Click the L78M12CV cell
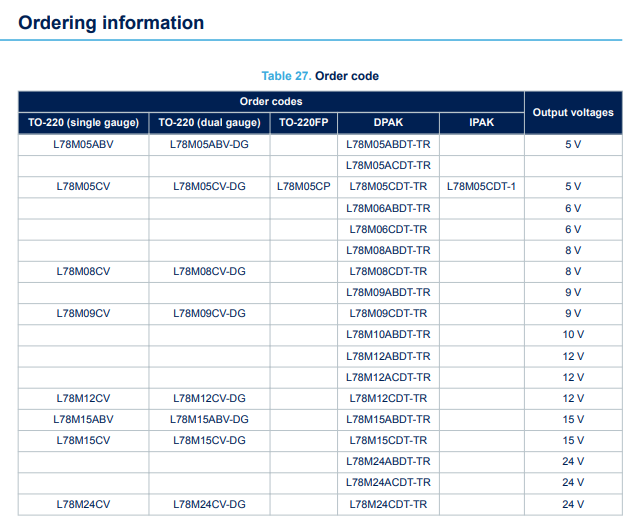This screenshot has width=630, height=525. point(84,398)
